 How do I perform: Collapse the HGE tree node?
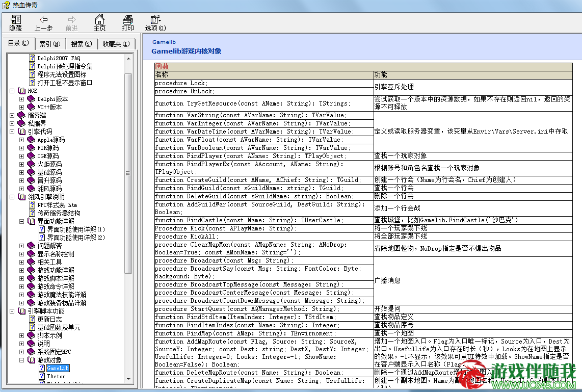point(12,91)
